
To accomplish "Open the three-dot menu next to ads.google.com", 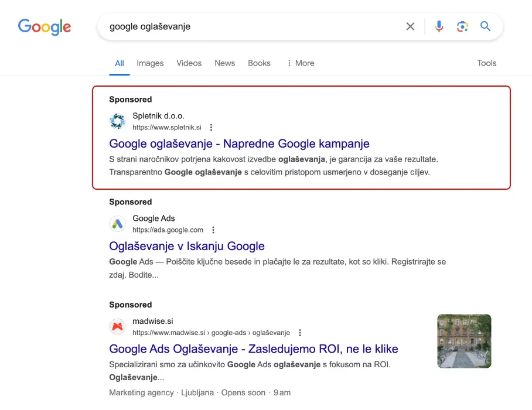I will tap(213, 230).
